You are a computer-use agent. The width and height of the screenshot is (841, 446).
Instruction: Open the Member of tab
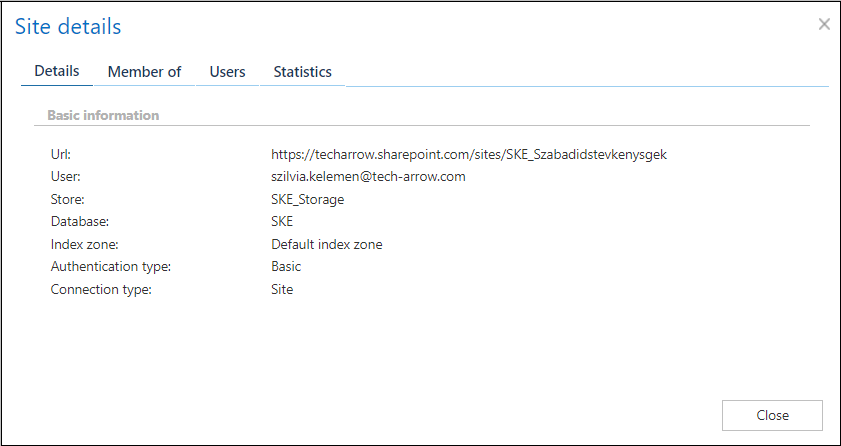(144, 72)
